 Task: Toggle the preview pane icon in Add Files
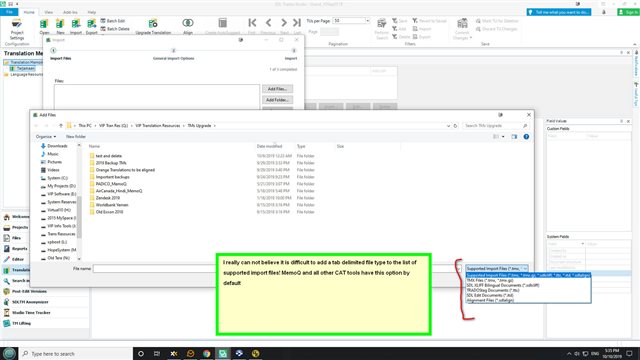[514, 137]
